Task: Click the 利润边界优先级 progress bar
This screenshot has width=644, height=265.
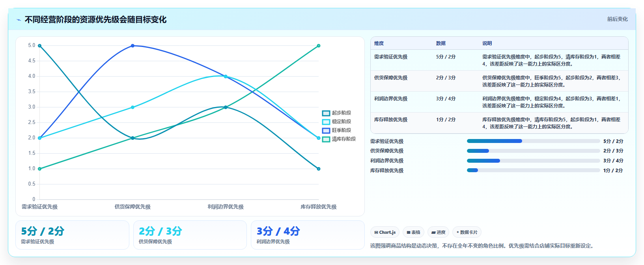Action: [533, 161]
